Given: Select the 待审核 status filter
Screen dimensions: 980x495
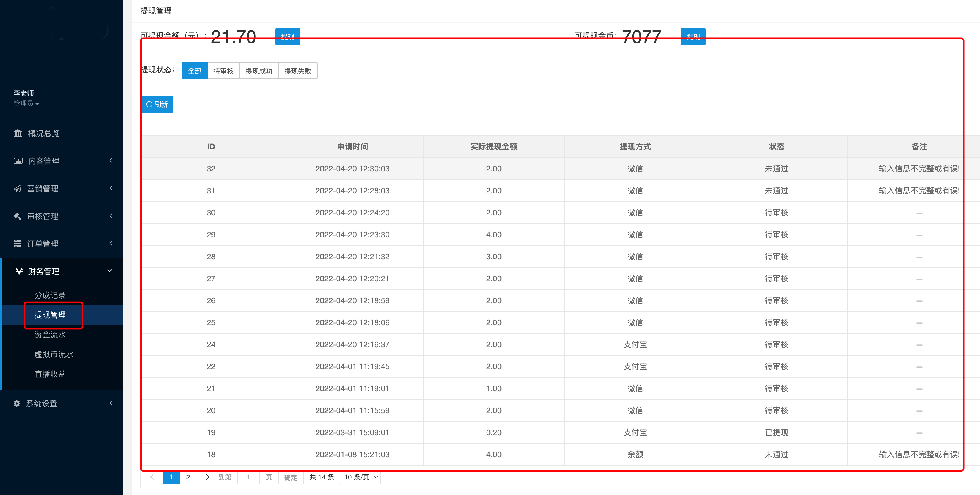Looking at the screenshot, I should coord(224,71).
